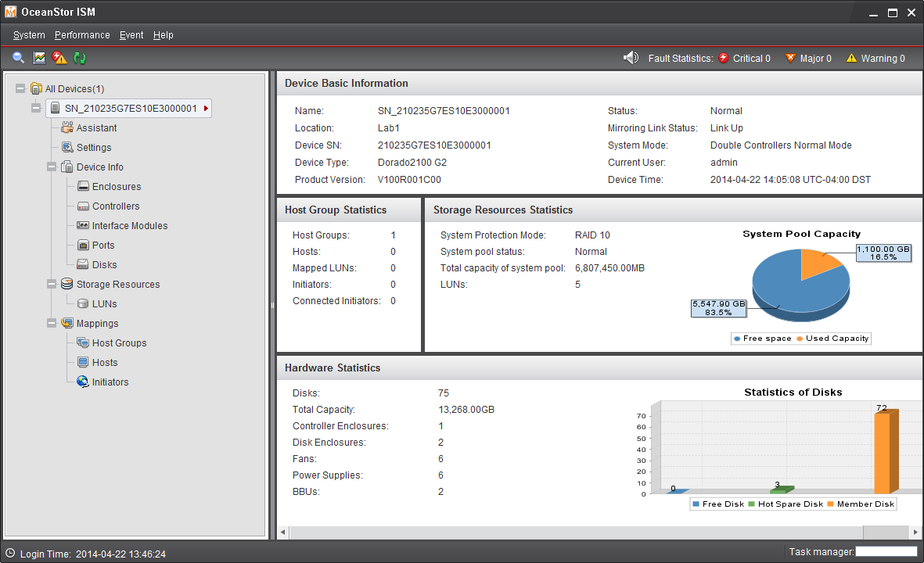The height and width of the screenshot is (563, 924).
Task: Click the System Protection Mode RAID 10 value
Action: 592,235
